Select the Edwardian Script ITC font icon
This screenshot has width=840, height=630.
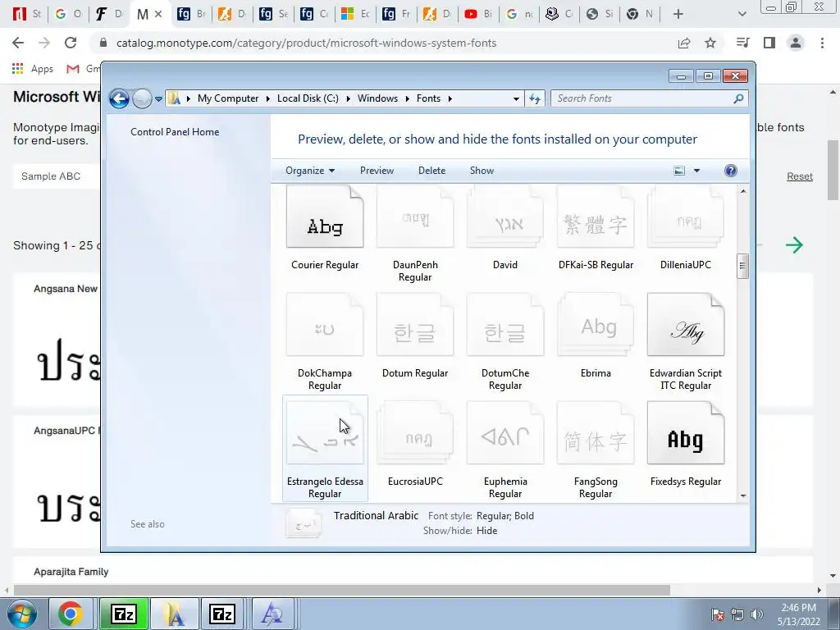coord(686,325)
